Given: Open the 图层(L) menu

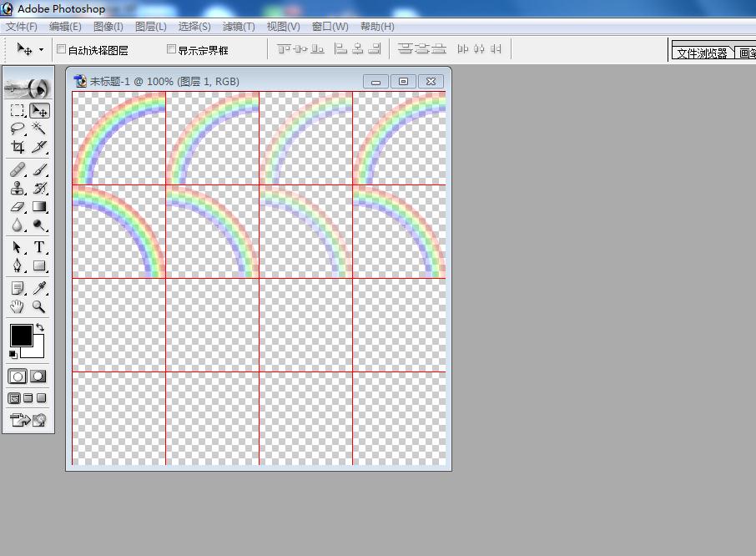Looking at the screenshot, I should 151,27.
